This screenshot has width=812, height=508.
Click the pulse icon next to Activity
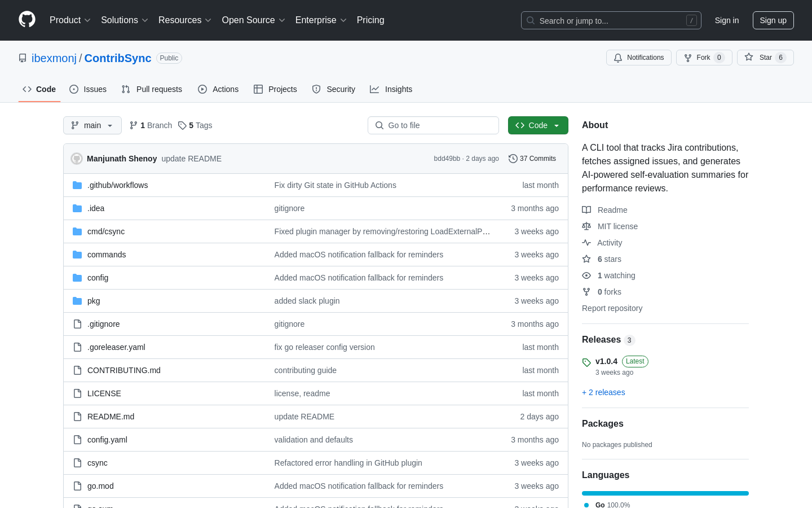point(586,243)
